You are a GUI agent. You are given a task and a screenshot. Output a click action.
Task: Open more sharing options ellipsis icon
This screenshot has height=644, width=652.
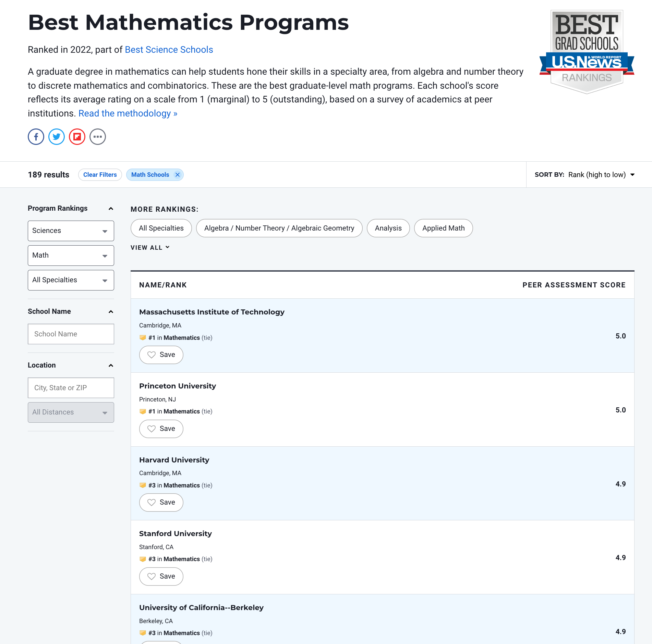[x=98, y=137]
